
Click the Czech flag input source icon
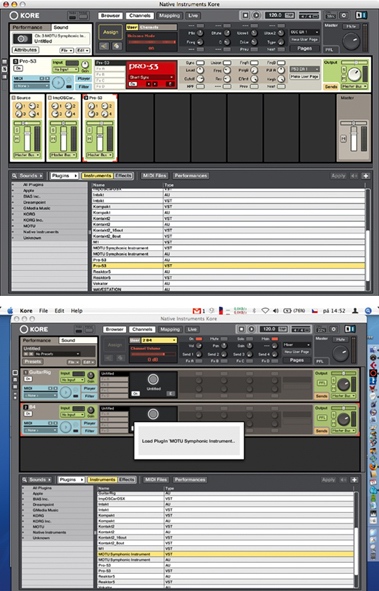[315, 311]
